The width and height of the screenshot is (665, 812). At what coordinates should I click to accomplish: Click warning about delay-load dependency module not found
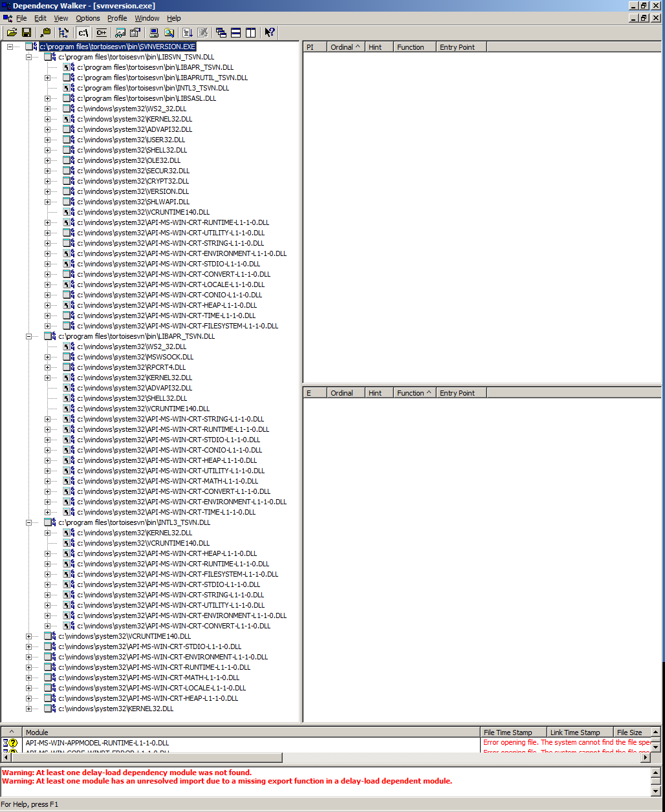click(127, 773)
